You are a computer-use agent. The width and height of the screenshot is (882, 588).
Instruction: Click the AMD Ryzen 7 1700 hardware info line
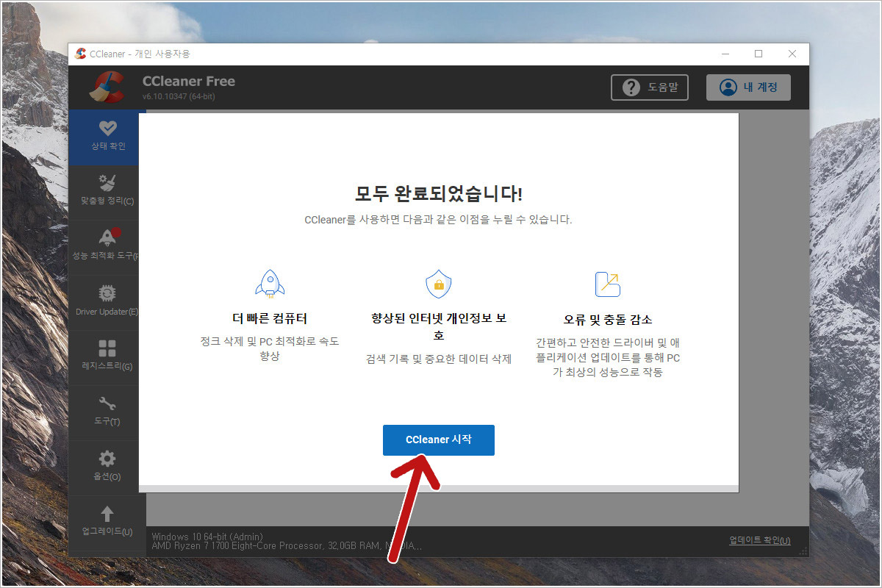pos(287,546)
